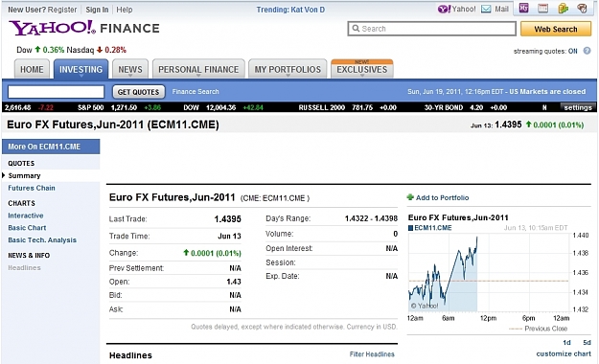The image size is (599, 364).
Task: Click the Yahoo! Finance logo
Action: tap(84, 28)
